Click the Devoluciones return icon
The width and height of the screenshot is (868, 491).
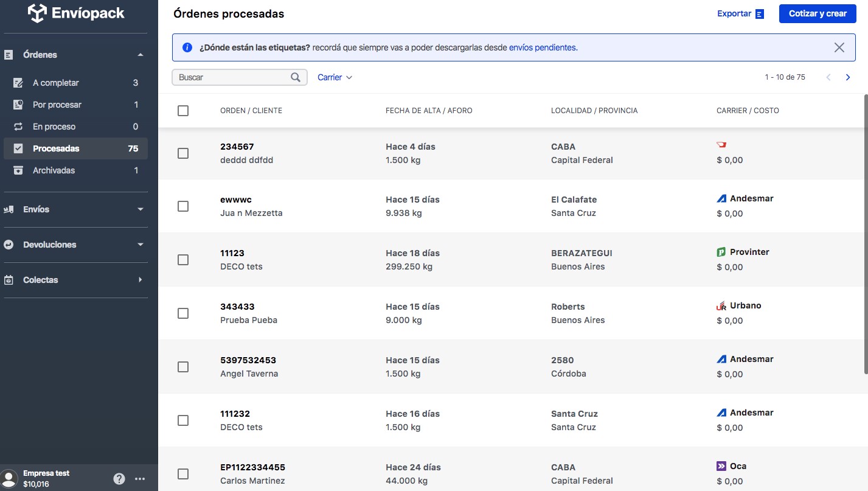[x=9, y=245]
